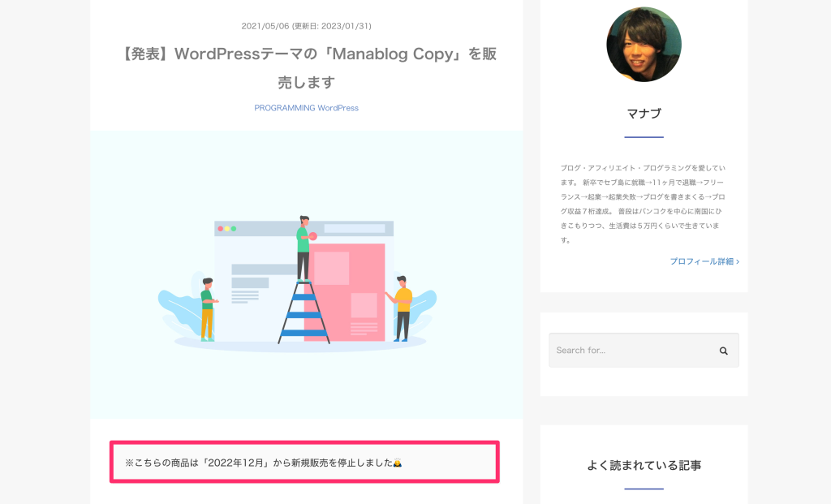Click the circular author avatar photo

644,45
